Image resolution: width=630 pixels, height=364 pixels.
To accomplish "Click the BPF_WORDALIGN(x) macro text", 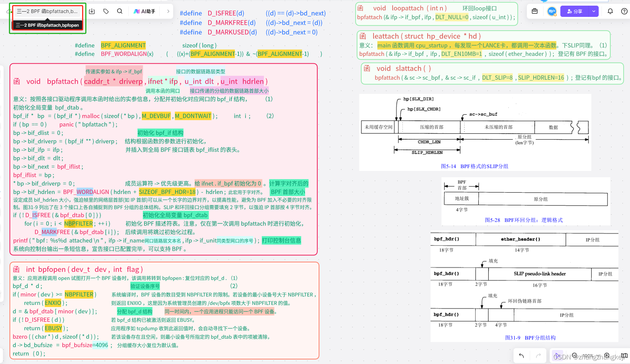I will (x=127, y=54).
